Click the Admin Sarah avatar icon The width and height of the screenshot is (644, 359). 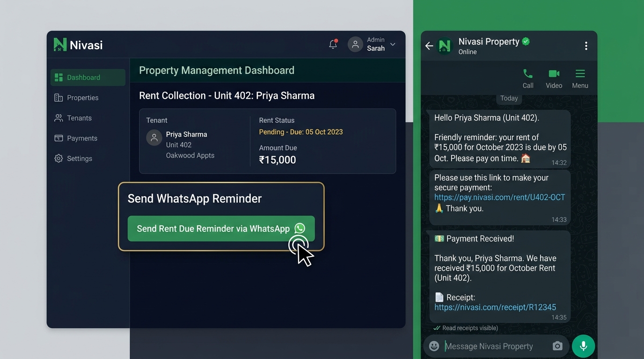(x=355, y=44)
